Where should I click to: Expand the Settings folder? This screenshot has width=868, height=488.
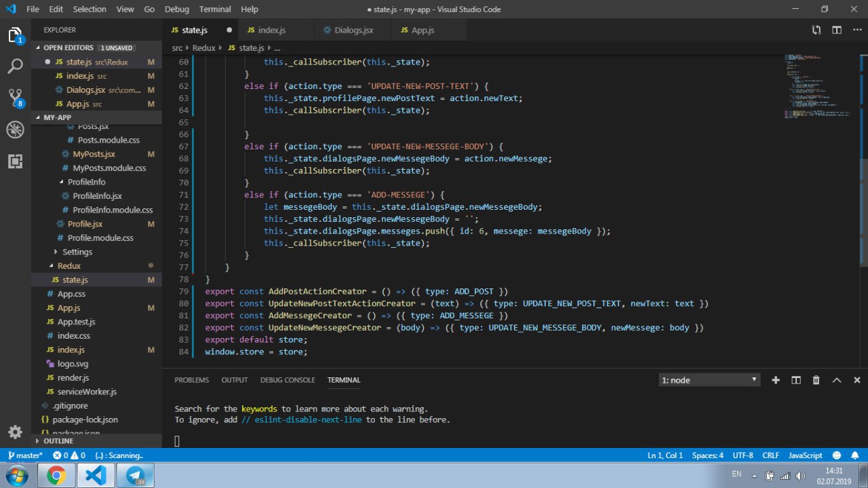(77, 252)
